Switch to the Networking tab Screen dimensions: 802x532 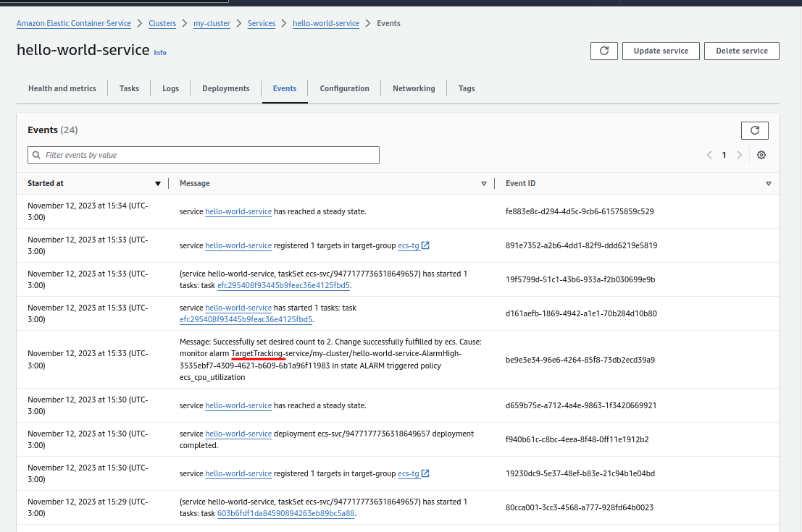click(414, 88)
